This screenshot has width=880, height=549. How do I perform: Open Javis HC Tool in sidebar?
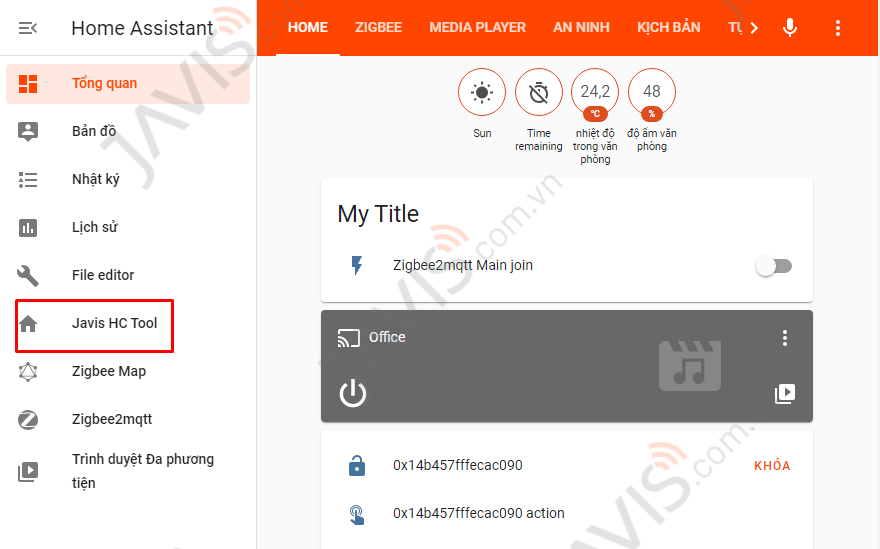click(x=128, y=323)
